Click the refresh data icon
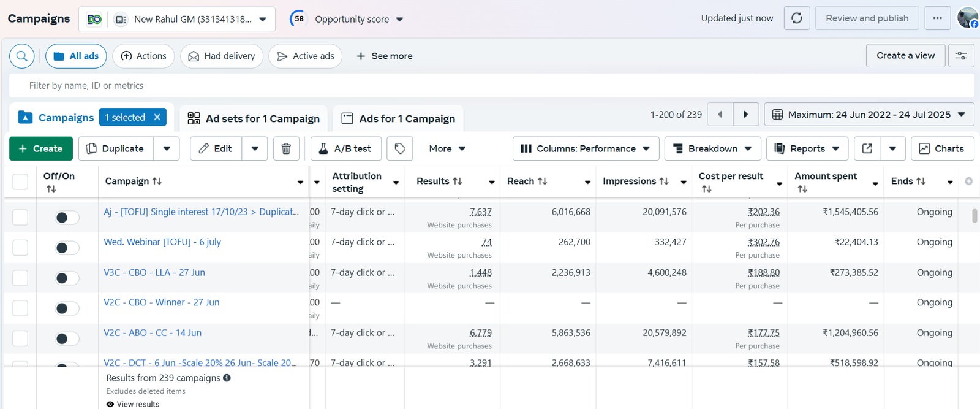 (796, 18)
